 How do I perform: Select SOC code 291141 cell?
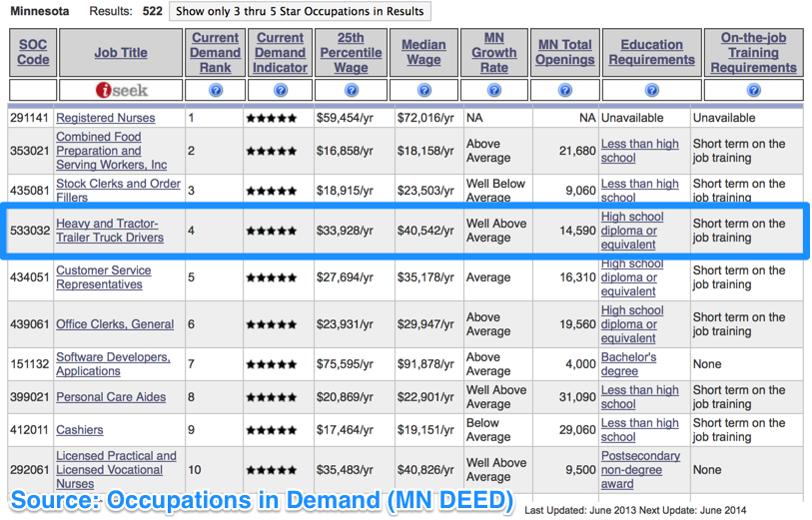30,118
